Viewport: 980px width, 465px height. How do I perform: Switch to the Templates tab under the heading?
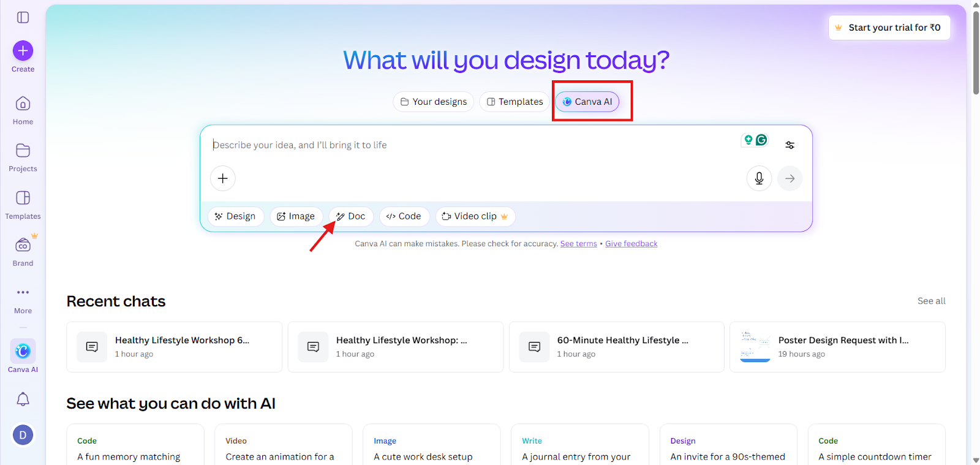tap(514, 102)
